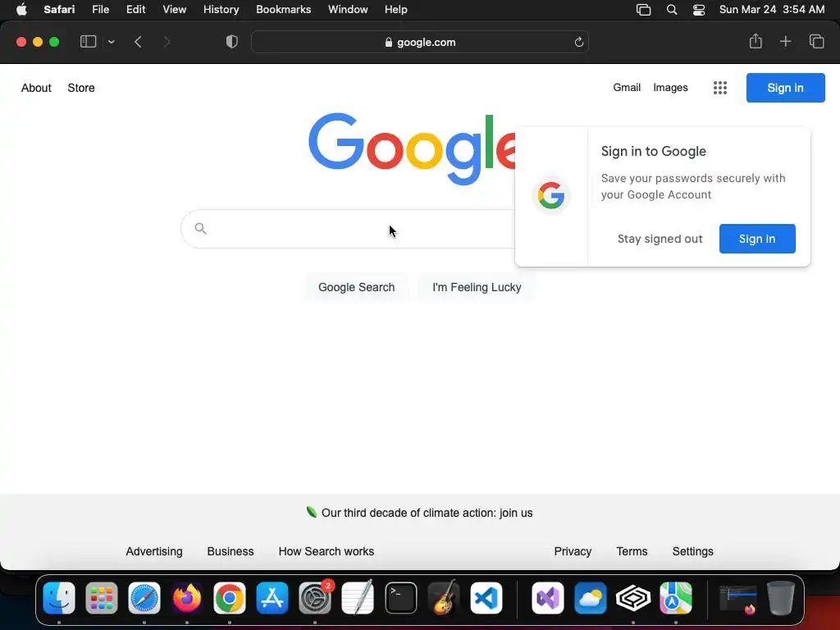Open the Edit menu
Screen dimensions: 840x630
[x=135, y=10]
